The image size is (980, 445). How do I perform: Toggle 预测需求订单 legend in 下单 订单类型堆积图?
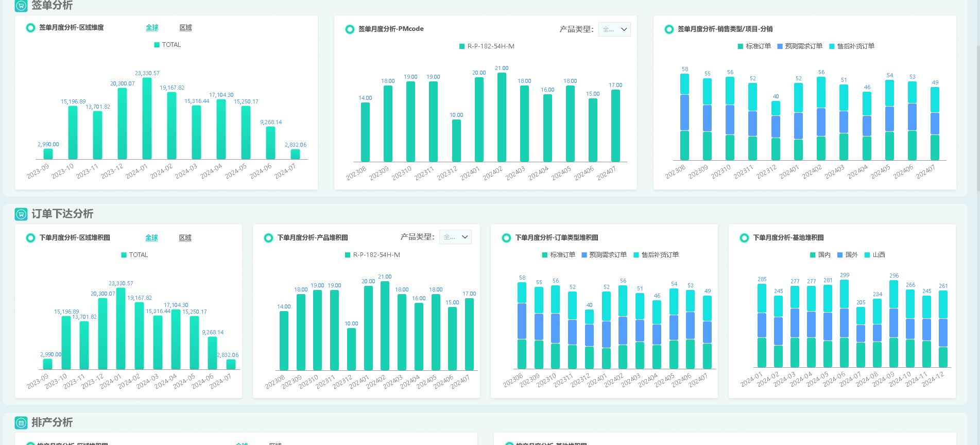pos(604,255)
